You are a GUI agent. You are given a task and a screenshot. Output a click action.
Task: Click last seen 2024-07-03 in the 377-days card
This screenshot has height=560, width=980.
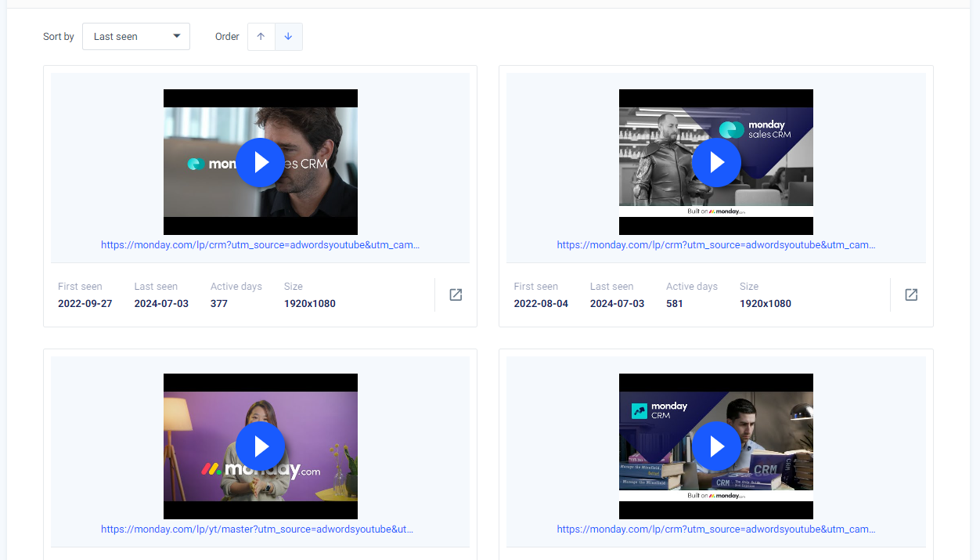point(161,304)
